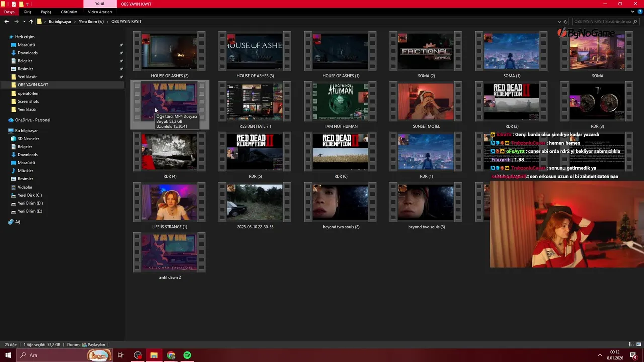Click the New Folder icon in title bar
This screenshot has height=362, width=644.
[x=21, y=4]
